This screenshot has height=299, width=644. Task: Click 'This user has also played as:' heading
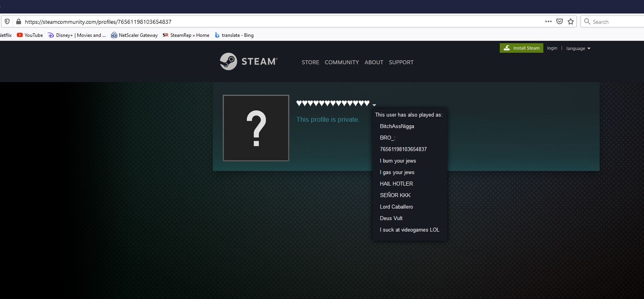coord(409,115)
